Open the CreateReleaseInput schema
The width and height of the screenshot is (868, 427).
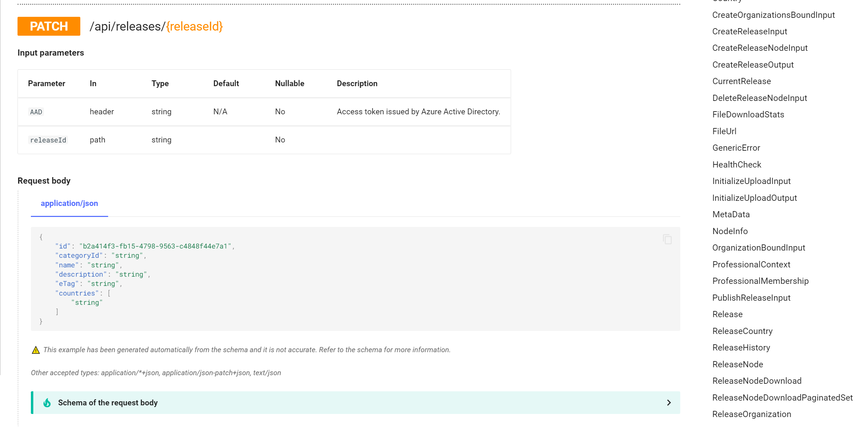(x=750, y=31)
